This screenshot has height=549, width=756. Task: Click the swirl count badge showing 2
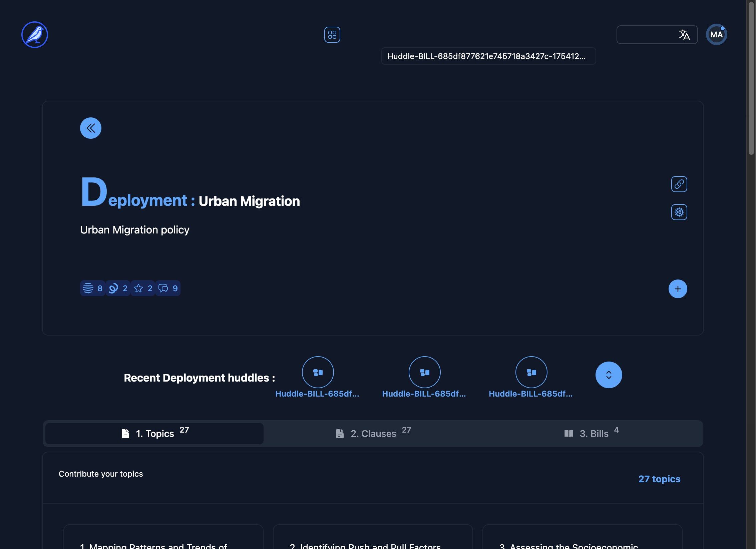click(x=118, y=288)
